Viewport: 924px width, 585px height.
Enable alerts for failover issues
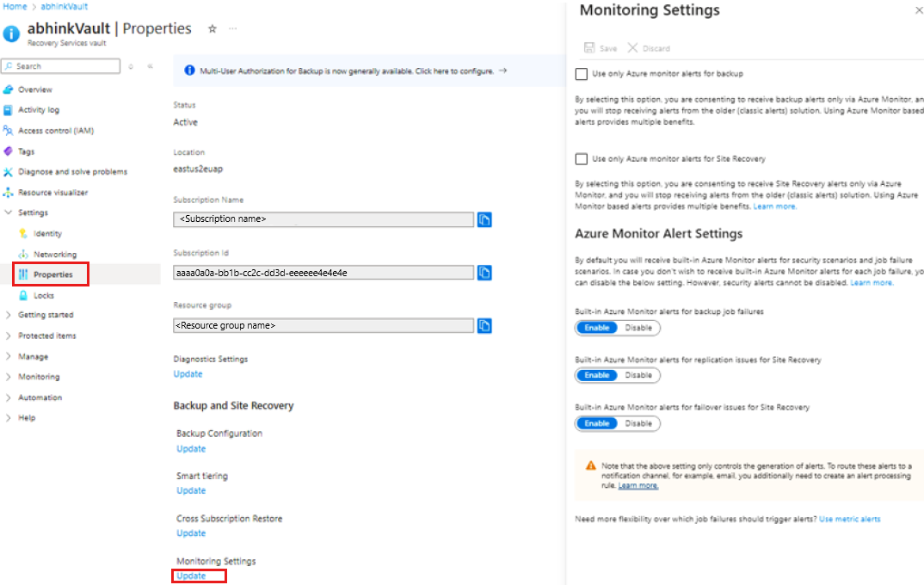pos(597,423)
